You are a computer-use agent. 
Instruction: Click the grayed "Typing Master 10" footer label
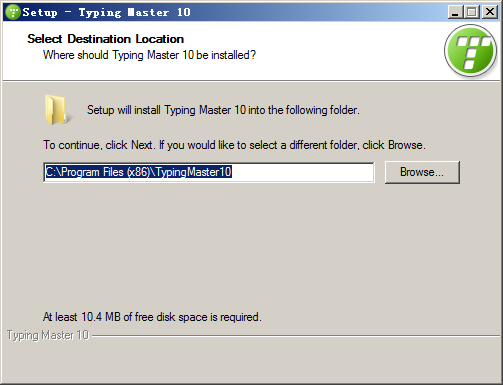pos(48,335)
